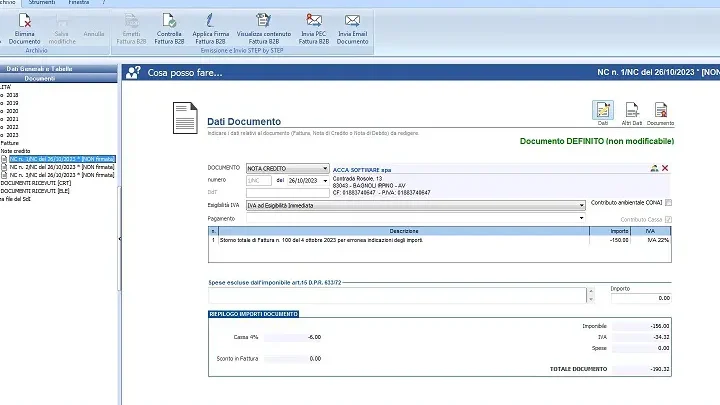Click Invia PEC Fattura B2B icon
Viewport: 720px width, 405px height.
314,21
